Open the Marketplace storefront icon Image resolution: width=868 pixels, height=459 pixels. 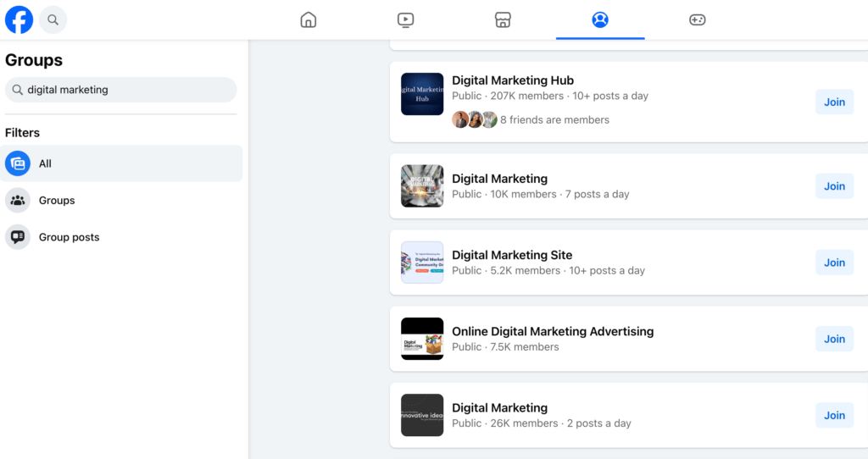tap(503, 20)
